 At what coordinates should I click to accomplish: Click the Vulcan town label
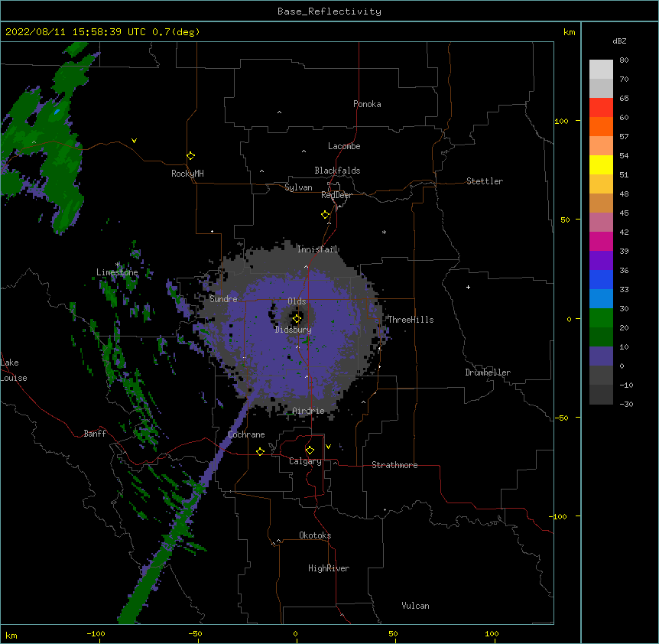pyautogui.click(x=415, y=606)
